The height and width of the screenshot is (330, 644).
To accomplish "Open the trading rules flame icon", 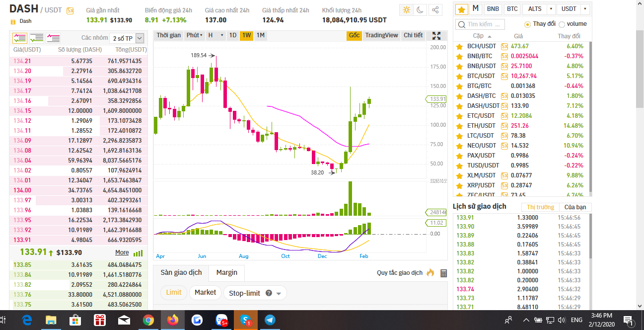I will (430, 273).
